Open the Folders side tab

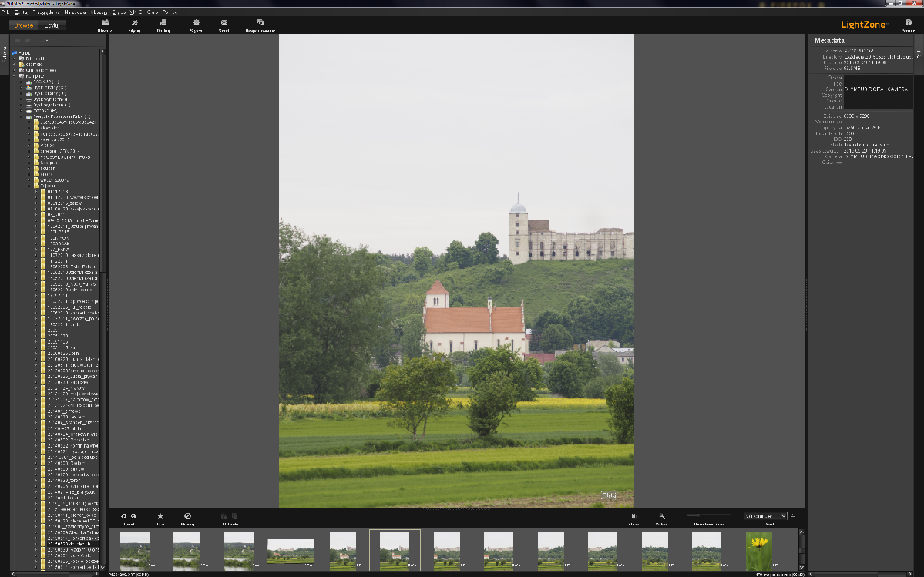(5, 59)
